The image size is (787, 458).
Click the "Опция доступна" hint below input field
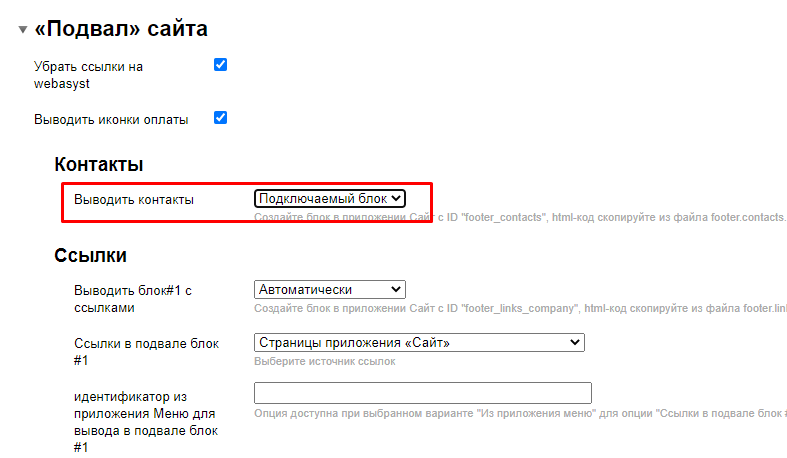pos(519,413)
